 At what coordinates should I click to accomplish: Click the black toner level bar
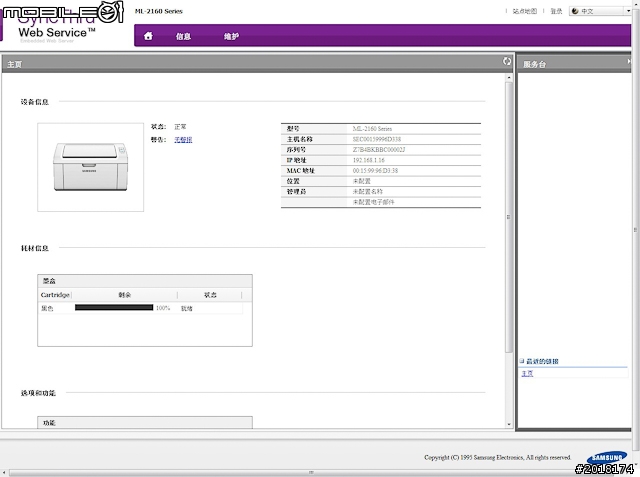[x=114, y=307]
